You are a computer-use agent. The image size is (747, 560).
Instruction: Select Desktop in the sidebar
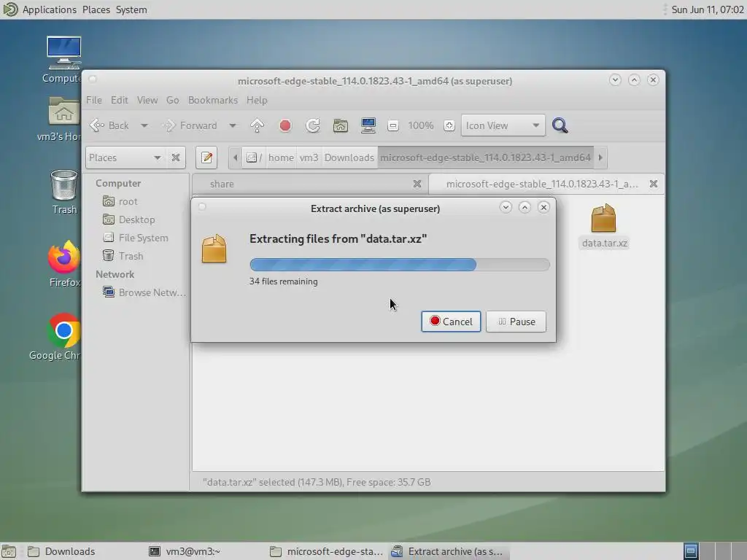(136, 219)
